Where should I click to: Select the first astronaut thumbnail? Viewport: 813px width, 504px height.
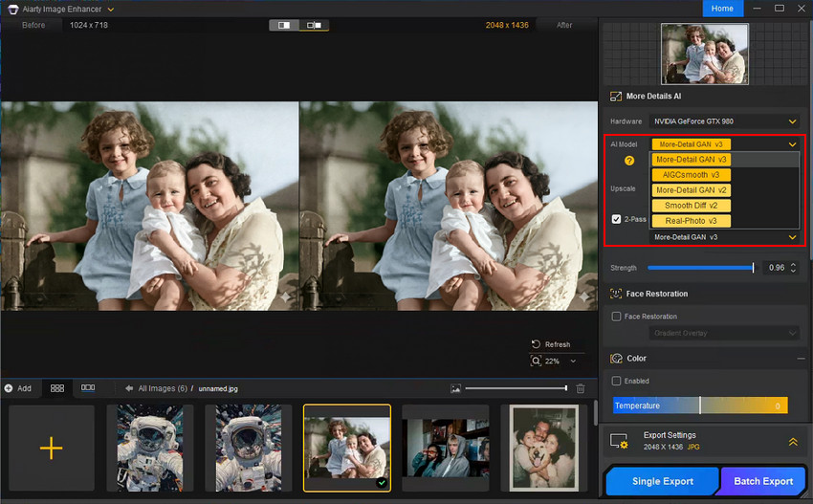point(150,448)
